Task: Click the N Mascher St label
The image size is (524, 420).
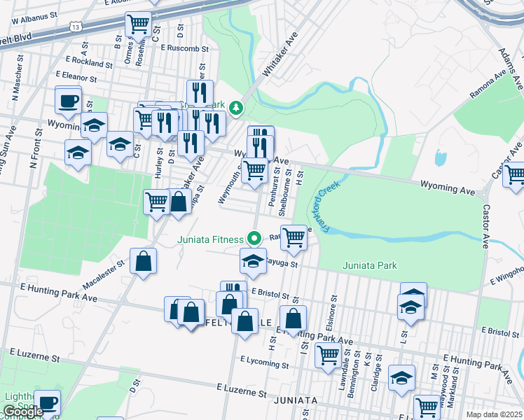Action: 18,78
